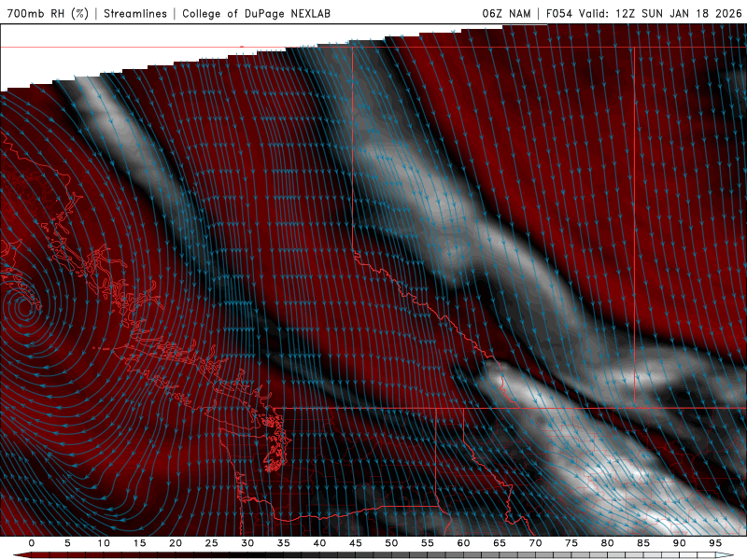This screenshot has width=747, height=560.
Task: Select the 35 label on color scale
Action: click(x=284, y=543)
